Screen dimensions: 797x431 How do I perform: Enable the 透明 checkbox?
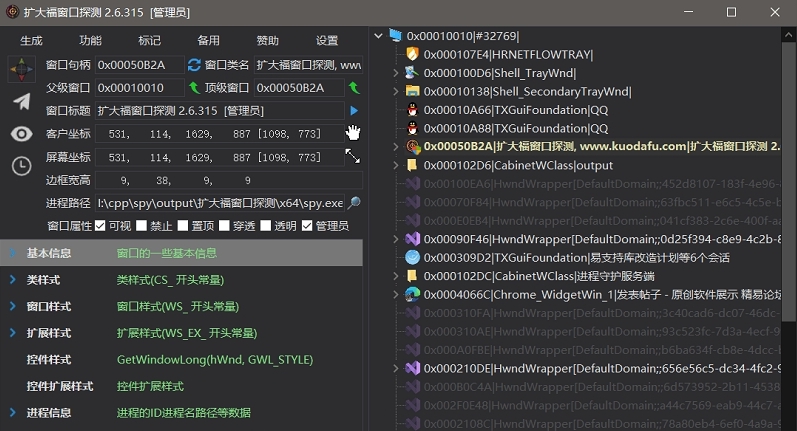pyautogui.click(x=266, y=226)
